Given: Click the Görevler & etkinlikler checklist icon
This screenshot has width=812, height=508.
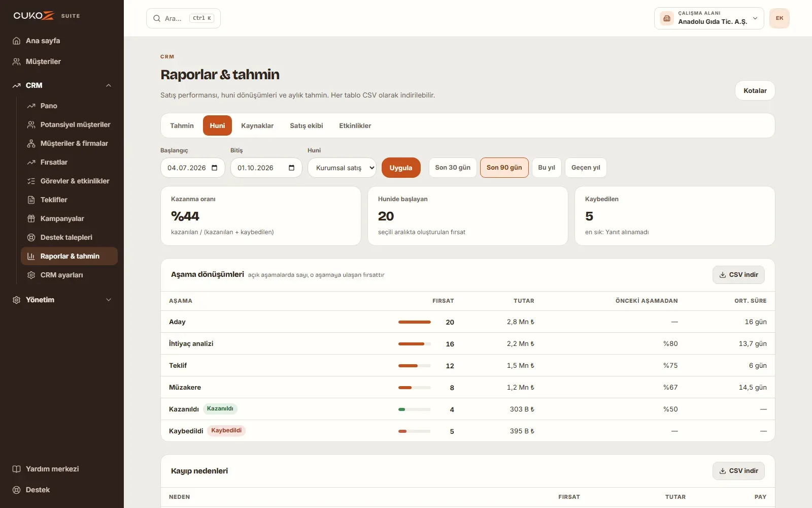Looking at the screenshot, I should tap(31, 181).
